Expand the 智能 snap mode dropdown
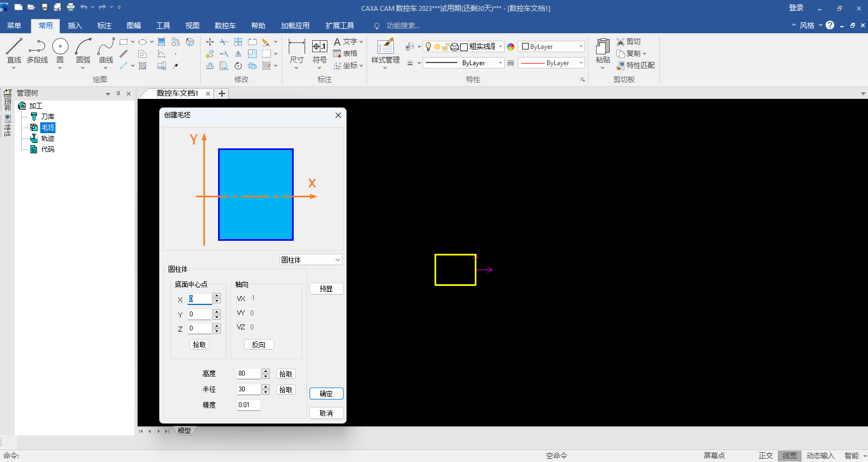Image resolution: width=868 pixels, height=462 pixels. coord(865,456)
